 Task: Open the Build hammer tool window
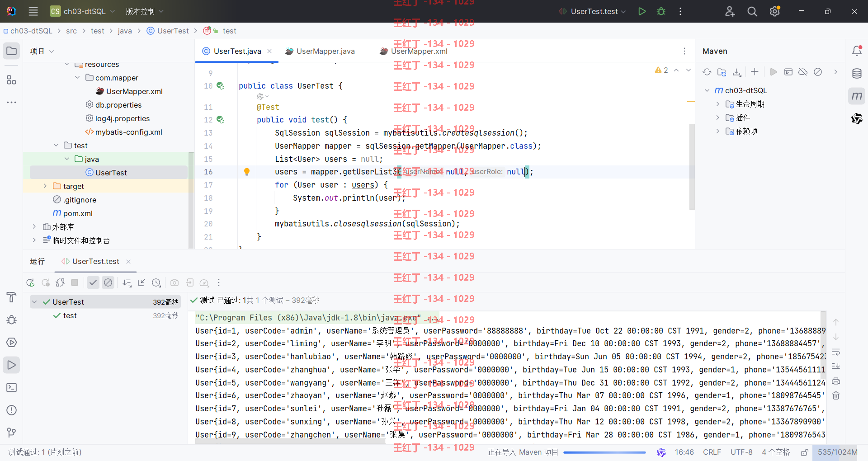[12, 297]
